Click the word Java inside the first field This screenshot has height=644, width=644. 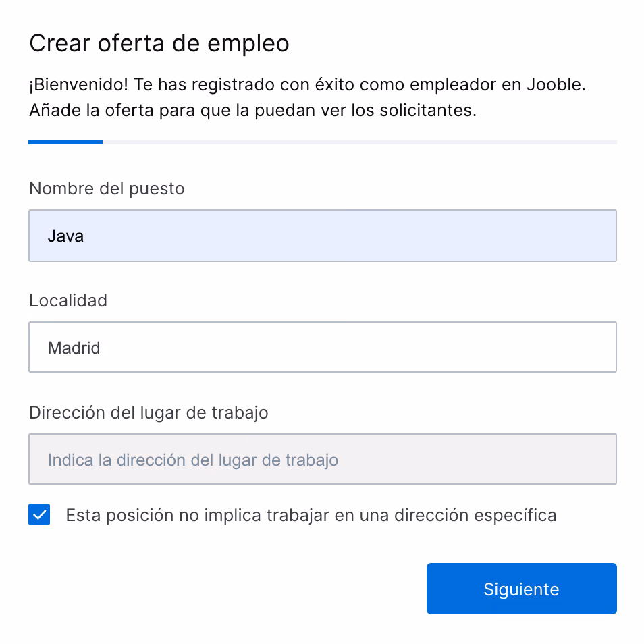(x=65, y=235)
